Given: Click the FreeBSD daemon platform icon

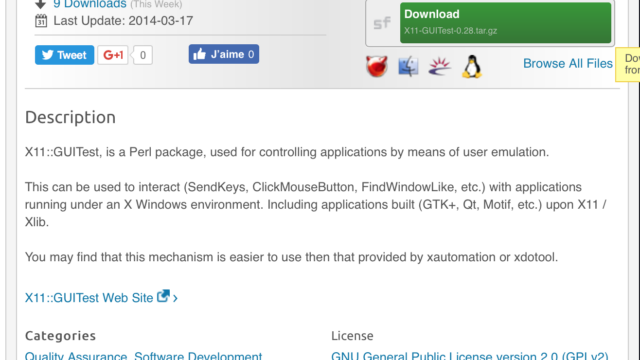Looking at the screenshot, I should coord(376,67).
